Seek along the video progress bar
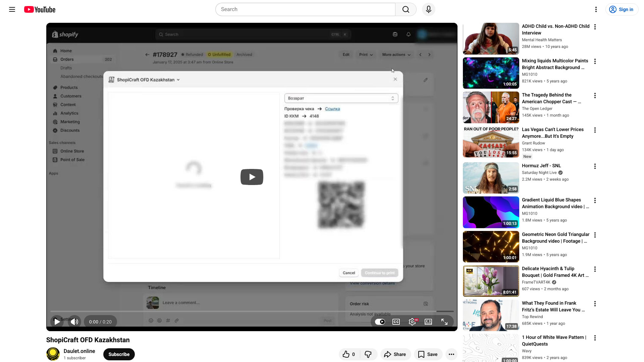The height and width of the screenshot is (362, 644). pyautogui.click(x=252, y=311)
